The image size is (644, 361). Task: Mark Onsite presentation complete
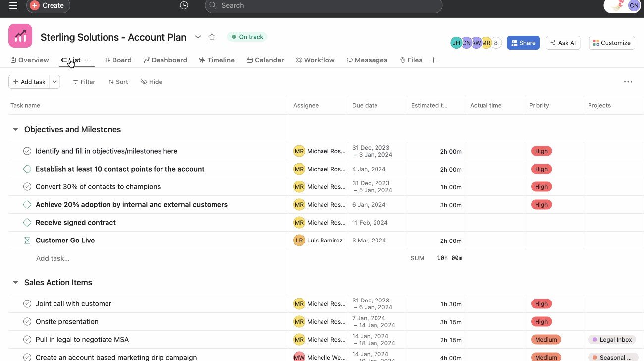(27, 321)
